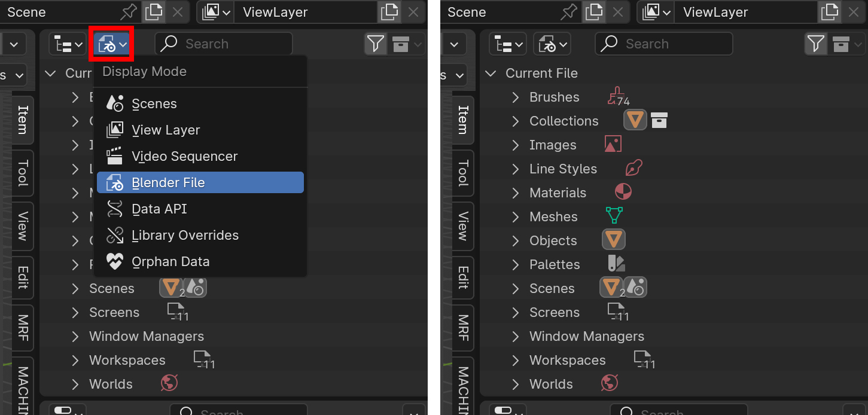Toggle the filter funnel in right panel
The width and height of the screenshot is (868, 415).
[815, 44]
